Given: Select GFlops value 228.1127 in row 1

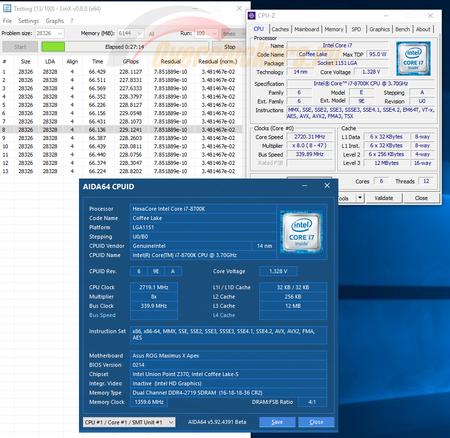Looking at the screenshot, I should coord(131,72).
